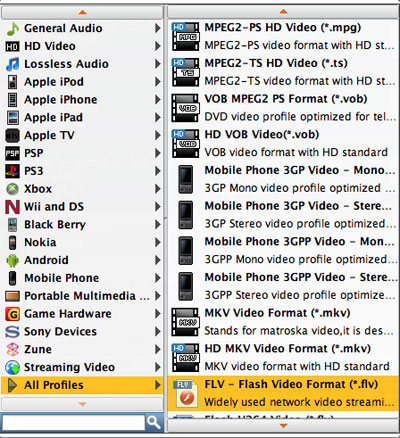
Task: Select the All Profiles category
Action: tap(82, 385)
